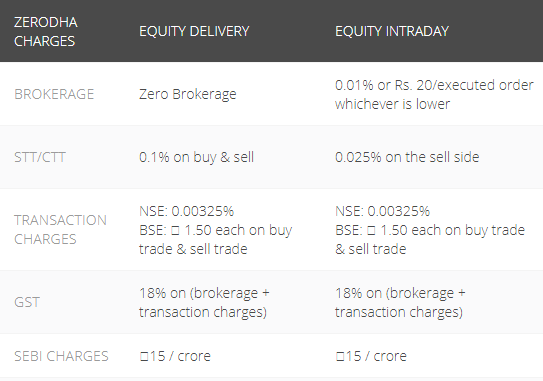Click the 15 / crore cell under Equity Delivery
The height and width of the screenshot is (381, 543).
coord(175,356)
